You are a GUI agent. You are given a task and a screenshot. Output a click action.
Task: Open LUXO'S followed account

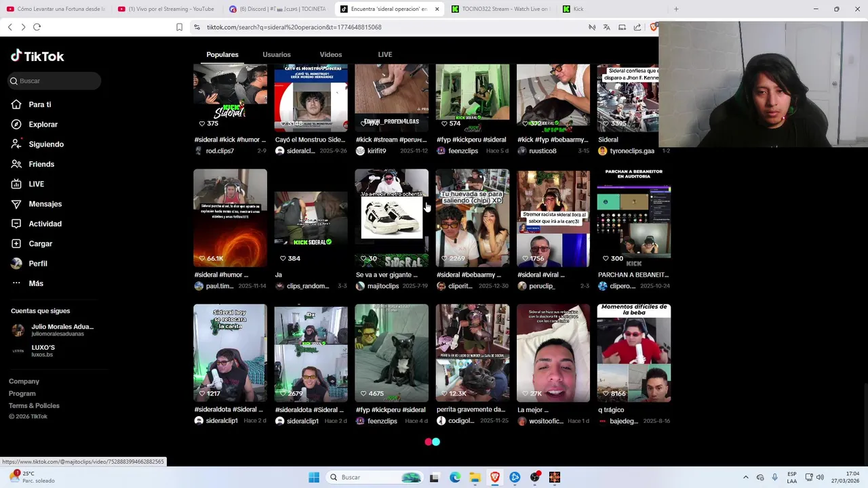[34, 350]
